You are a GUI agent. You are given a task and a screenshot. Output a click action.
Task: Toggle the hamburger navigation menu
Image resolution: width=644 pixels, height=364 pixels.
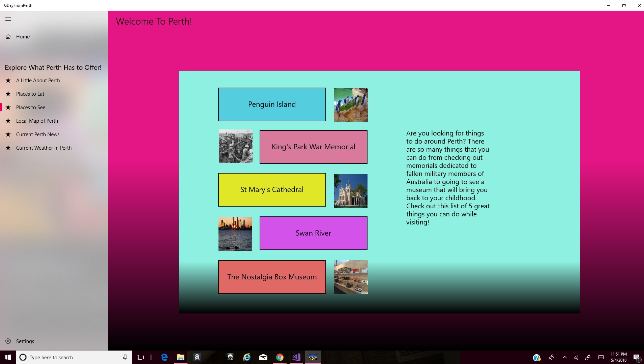8,19
